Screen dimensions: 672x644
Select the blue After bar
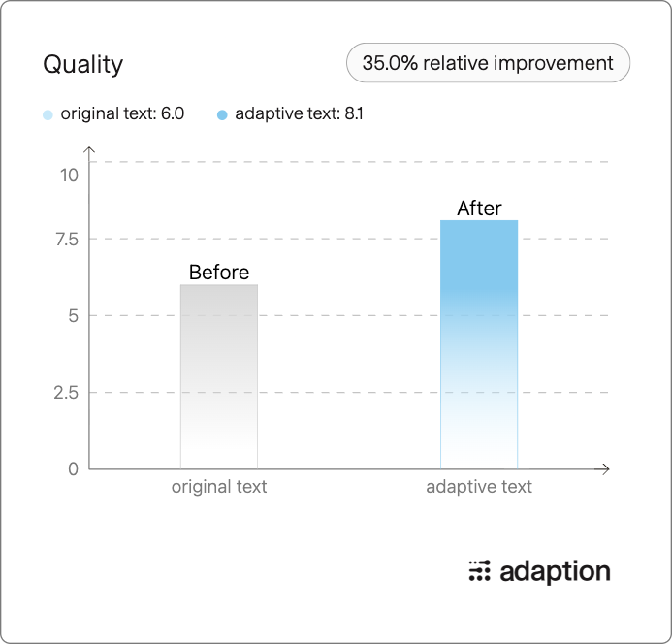(x=479, y=344)
